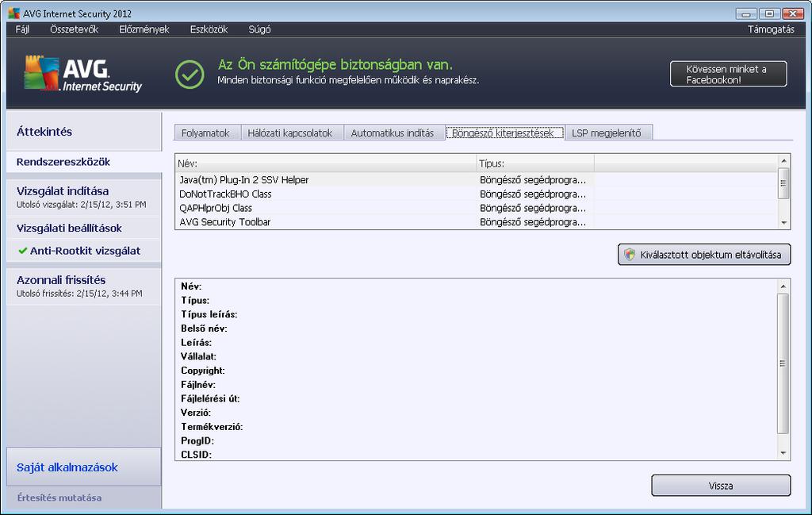Click the AVG Internet Security logo
Image resolution: width=812 pixels, height=515 pixels.
point(82,74)
